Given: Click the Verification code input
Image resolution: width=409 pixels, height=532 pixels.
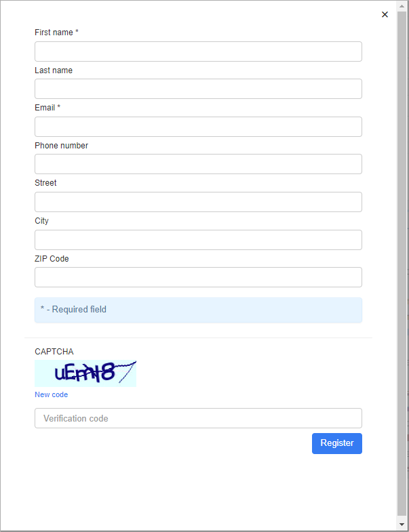Looking at the screenshot, I should point(198,418).
